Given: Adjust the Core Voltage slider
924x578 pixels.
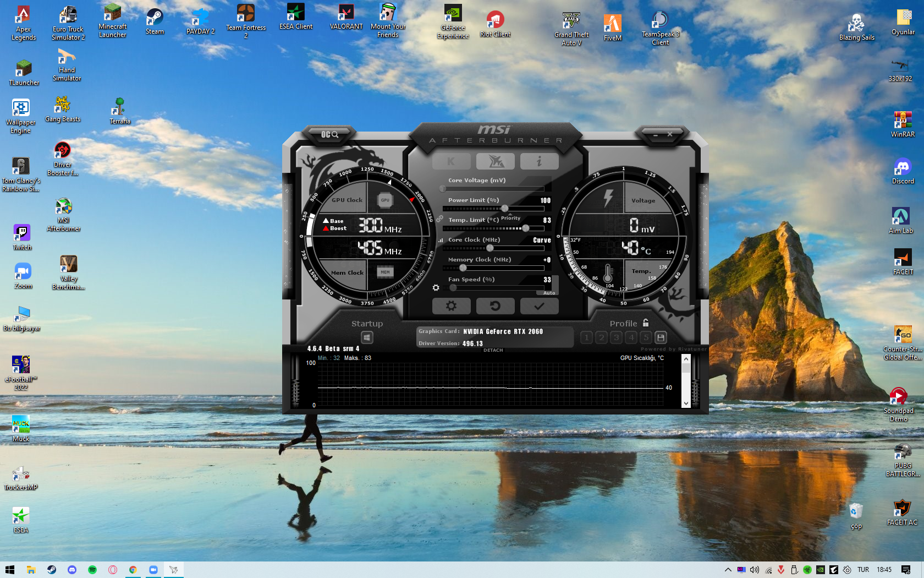Looking at the screenshot, I should (x=493, y=189).
